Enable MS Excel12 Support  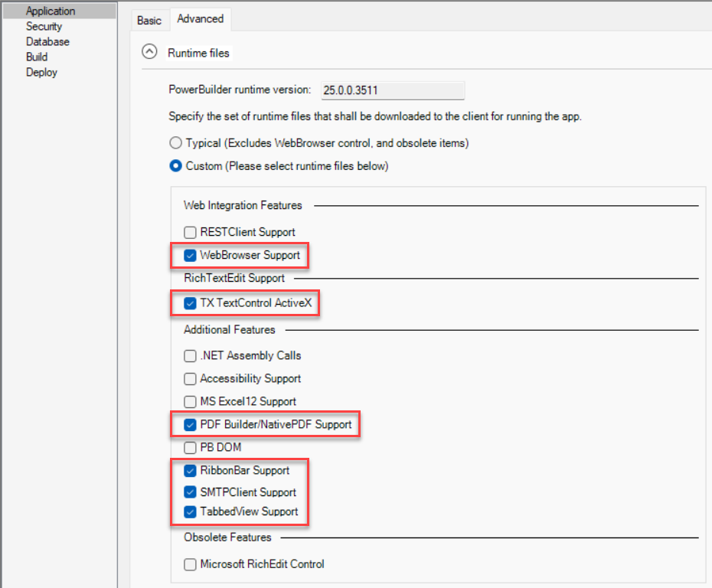191,402
